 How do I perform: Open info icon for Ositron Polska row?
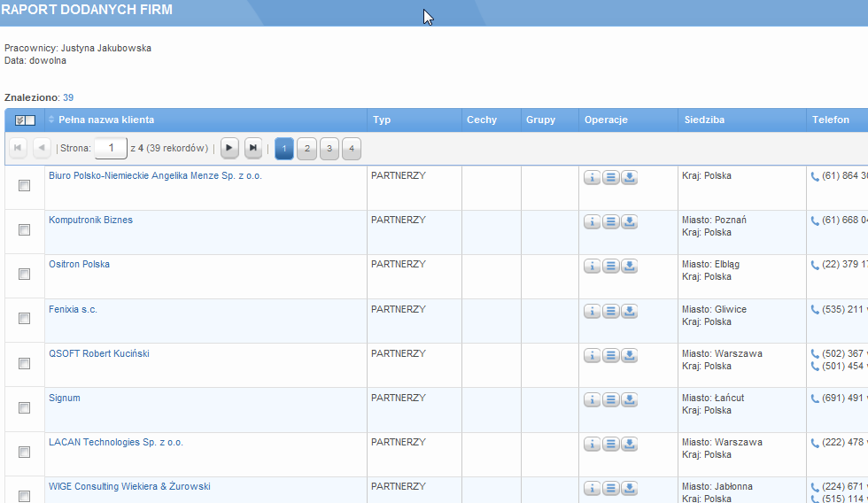(x=592, y=267)
